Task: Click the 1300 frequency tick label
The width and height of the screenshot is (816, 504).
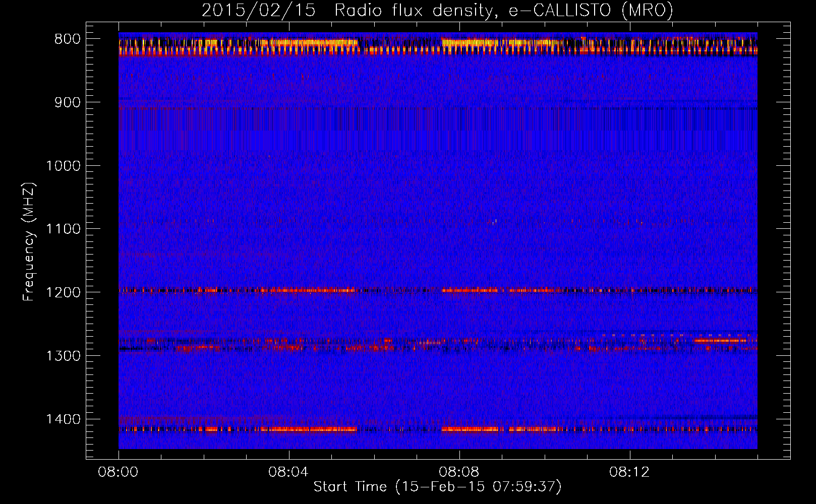Action: pyautogui.click(x=63, y=356)
